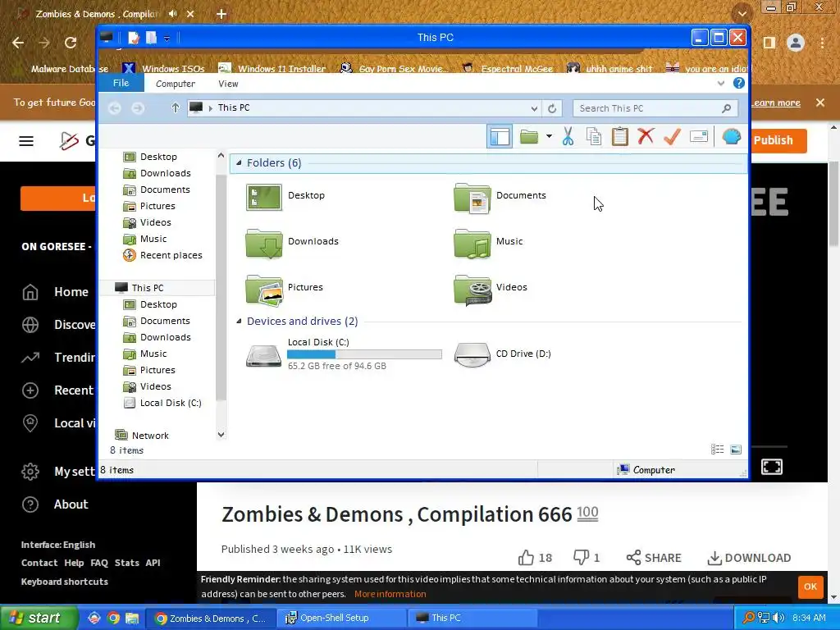The image size is (840, 630).
Task: Open the Windows 11 Installer bookmark
Action: point(272,69)
